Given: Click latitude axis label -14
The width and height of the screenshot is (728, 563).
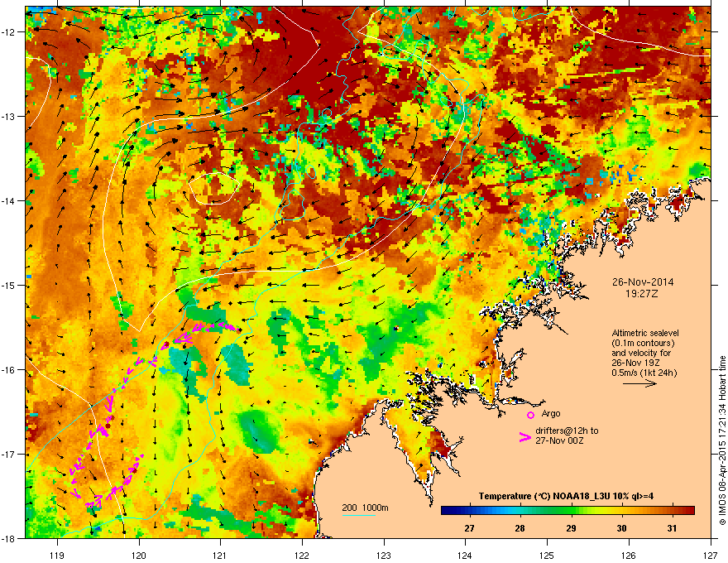Looking at the screenshot, I should coord(9,200).
